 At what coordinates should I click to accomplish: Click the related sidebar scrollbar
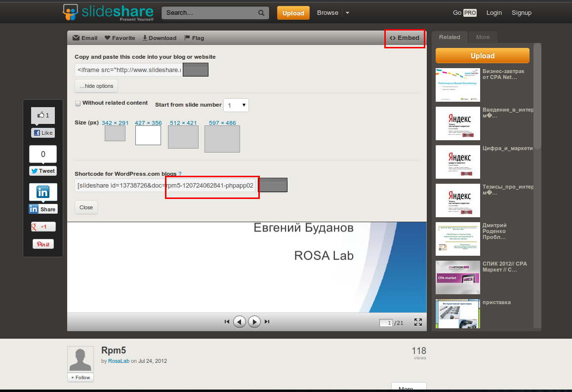pyautogui.click(x=537, y=96)
